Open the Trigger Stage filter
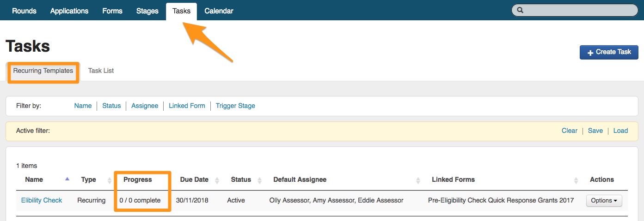 pyautogui.click(x=235, y=106)
